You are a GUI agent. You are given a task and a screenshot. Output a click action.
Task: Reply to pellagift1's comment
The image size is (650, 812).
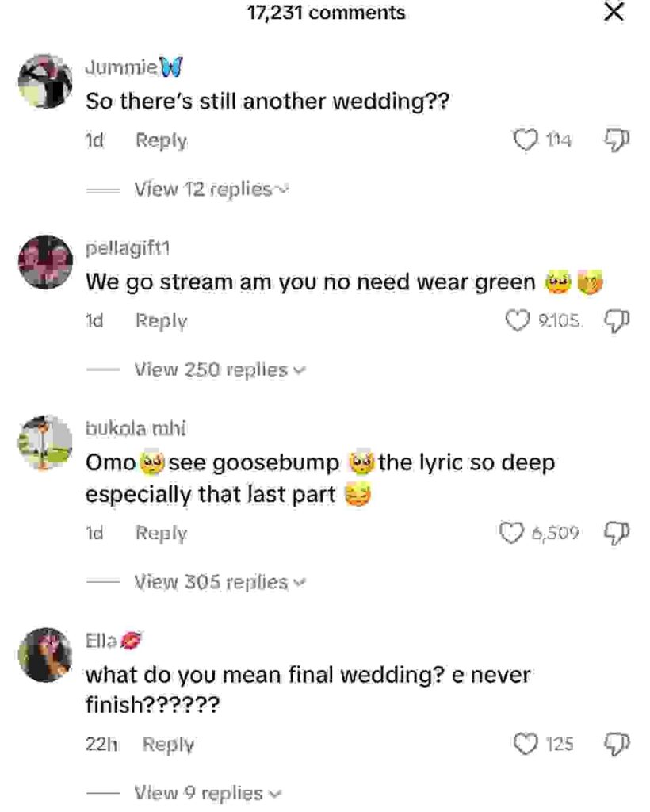click(x=161, y=321)
